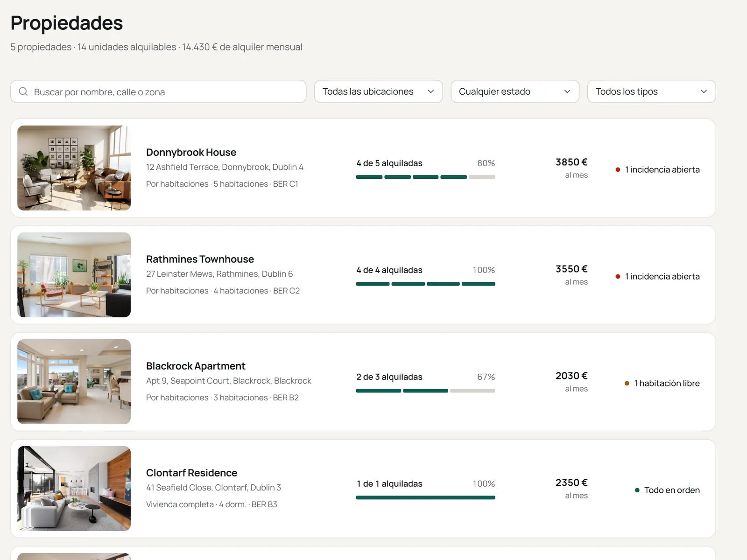This screenshot has height=560, width=747.
Task: Focus the search by name, street or zone field
Action: tap(158, 91)
